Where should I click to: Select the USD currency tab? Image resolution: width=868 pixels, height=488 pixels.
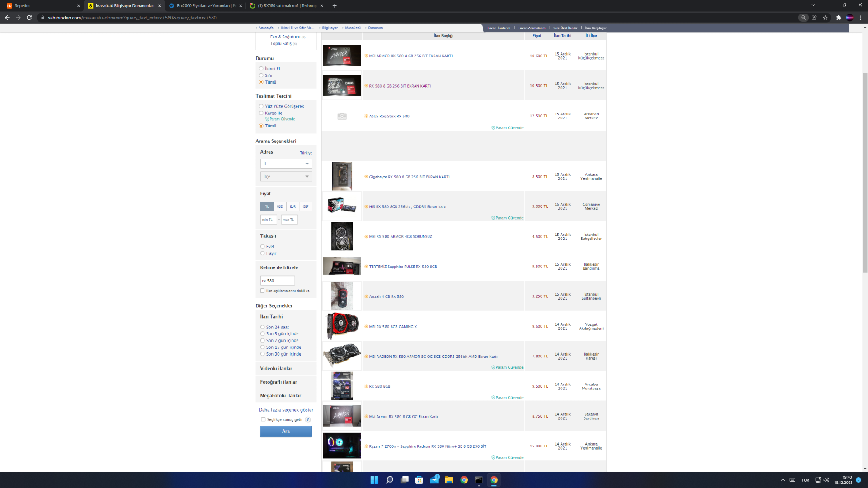[x=280, y=206]
